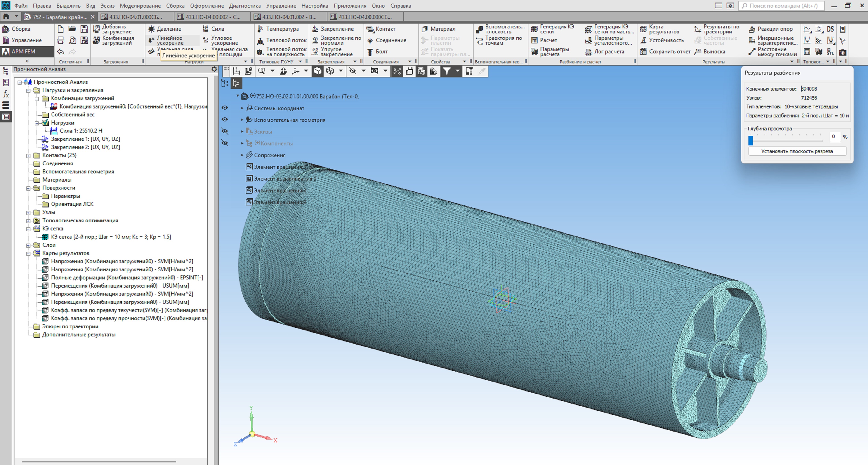This screenshot has height=465, width=868.
Task: Collapse the Карты результатов tree node
Action: coord(28,253)
